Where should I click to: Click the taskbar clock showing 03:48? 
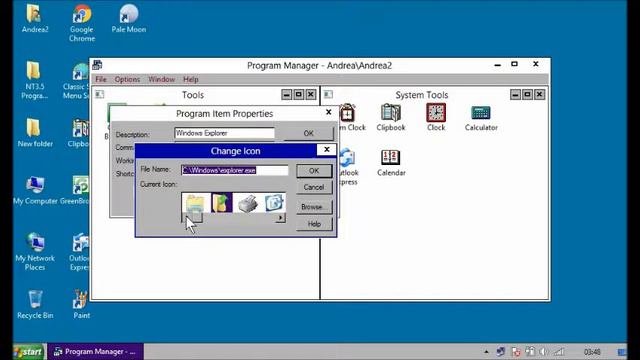click(x=592, y=352)
